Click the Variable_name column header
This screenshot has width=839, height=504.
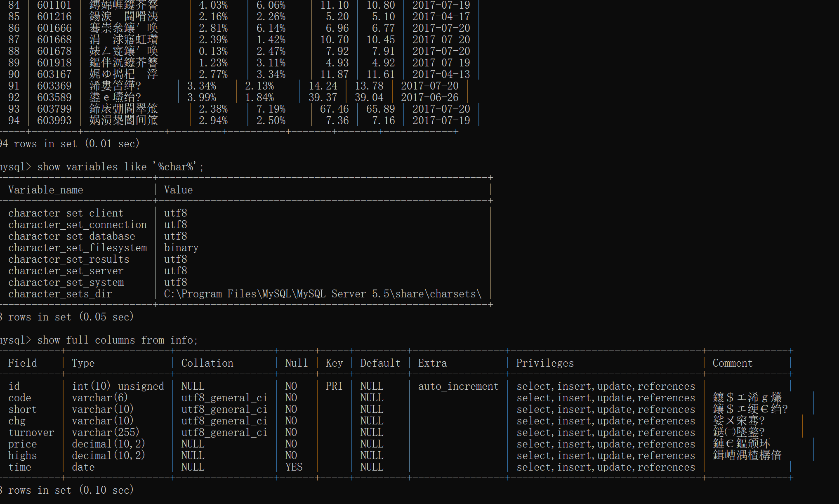[x=46, y=190]
